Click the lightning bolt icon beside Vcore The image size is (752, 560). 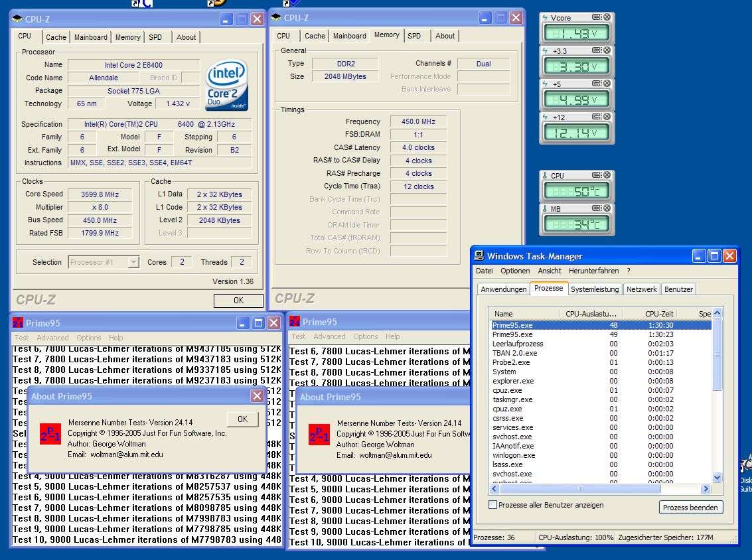coord(546,17)
